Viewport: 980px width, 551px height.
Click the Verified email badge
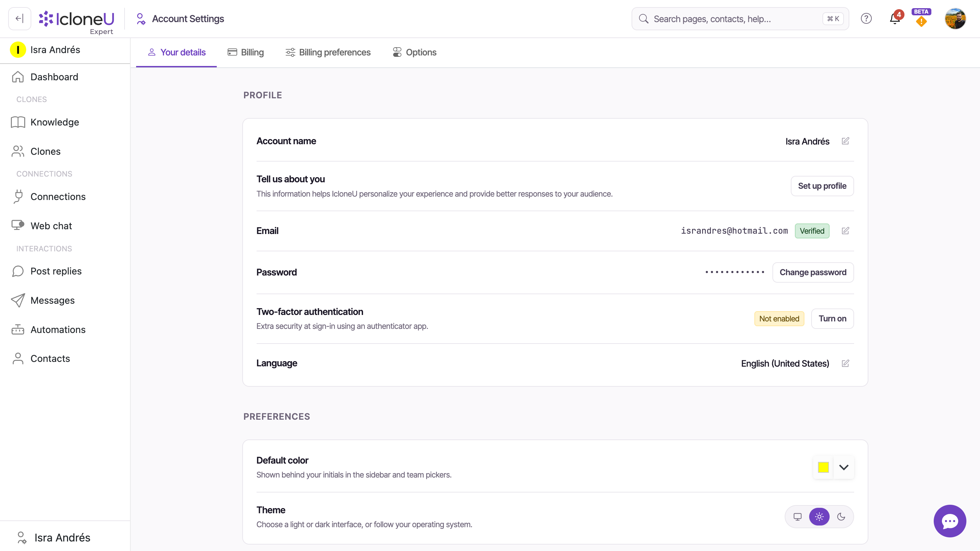pyautogui.click(x=812, y=231)
